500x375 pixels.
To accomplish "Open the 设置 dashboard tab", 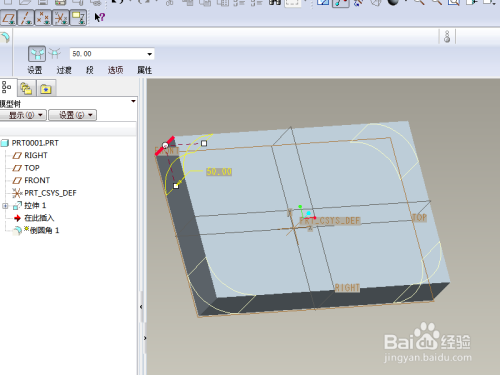I will (x=35, y=70).
